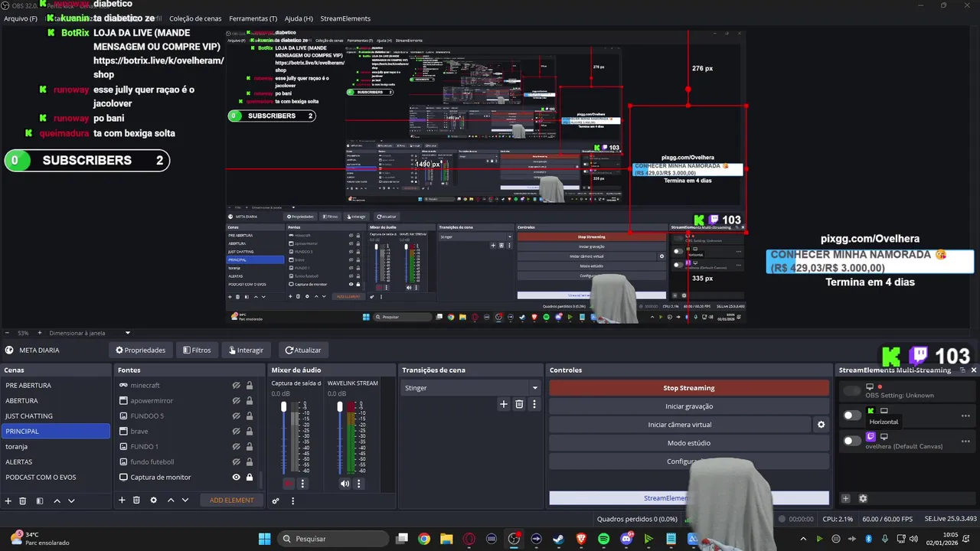Open audio mixer three-dot menu
This screenshot has width=980, height=551.
point(292,500)
